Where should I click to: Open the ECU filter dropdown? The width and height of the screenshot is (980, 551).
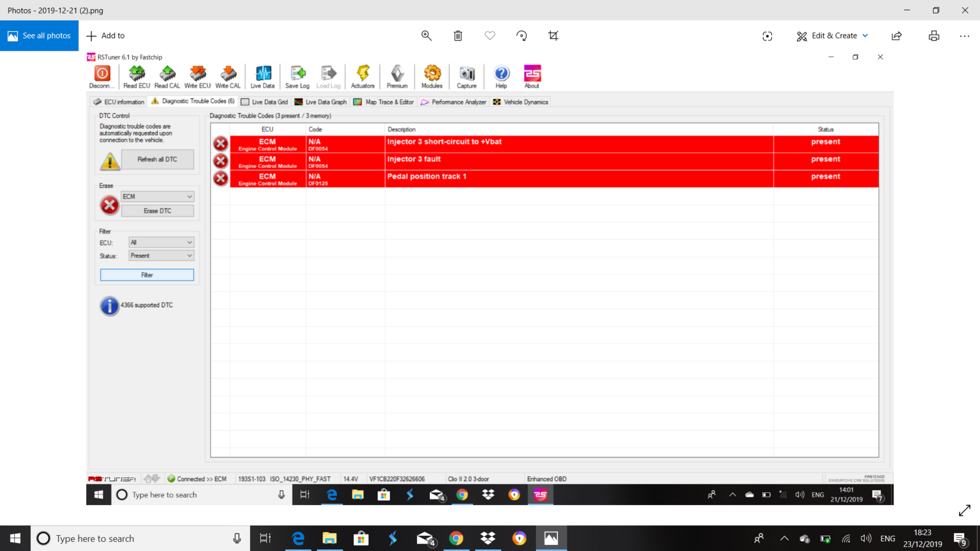(161, 242)
